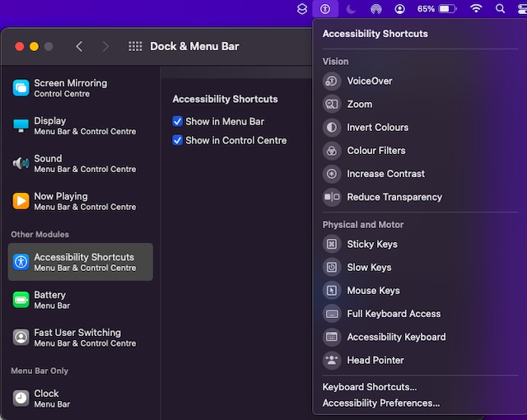Uncheck Show in Control Centre
The image size is (527, 420).
(x=178, y=140)
